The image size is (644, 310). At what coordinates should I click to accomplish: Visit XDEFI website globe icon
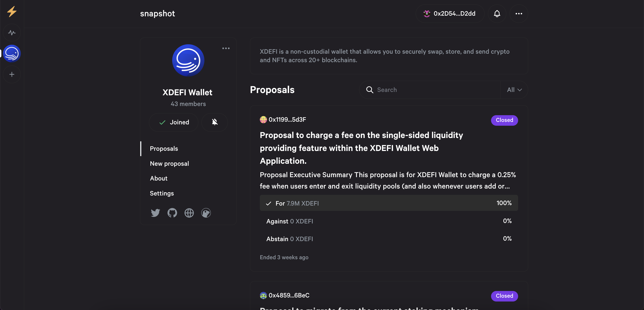pos(189,213)
